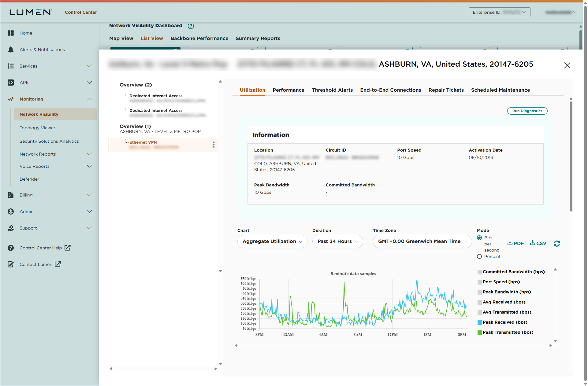Change duration from Past 24 Hours
588x386 pixels.
coord(337,241)
